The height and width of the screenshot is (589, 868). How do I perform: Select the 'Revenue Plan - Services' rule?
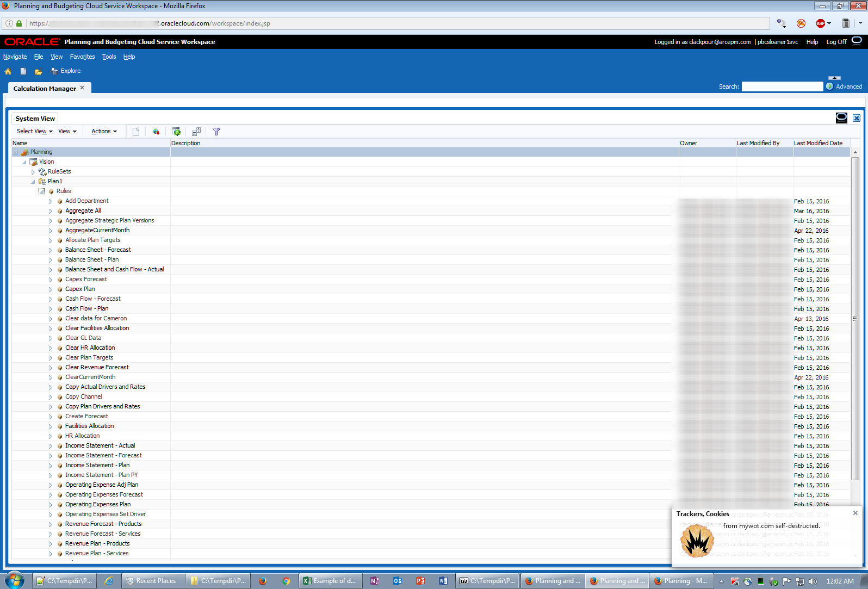click(x=97, y=554)
